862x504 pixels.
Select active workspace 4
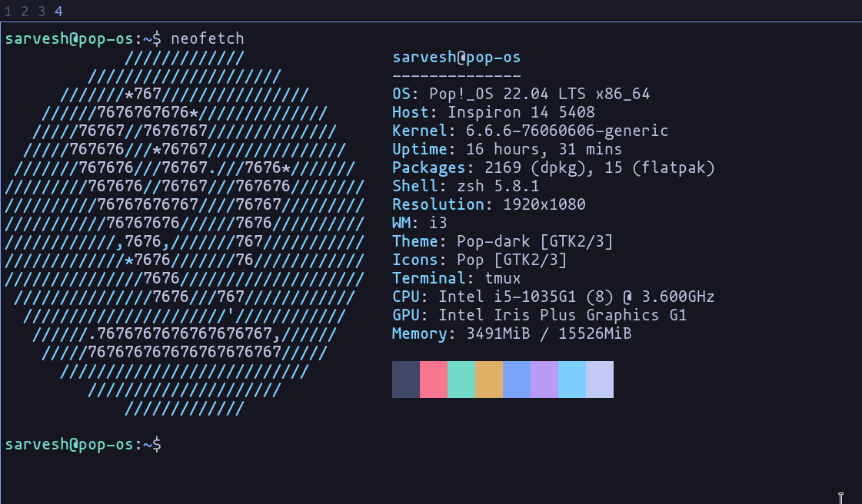tap(58, 11)
